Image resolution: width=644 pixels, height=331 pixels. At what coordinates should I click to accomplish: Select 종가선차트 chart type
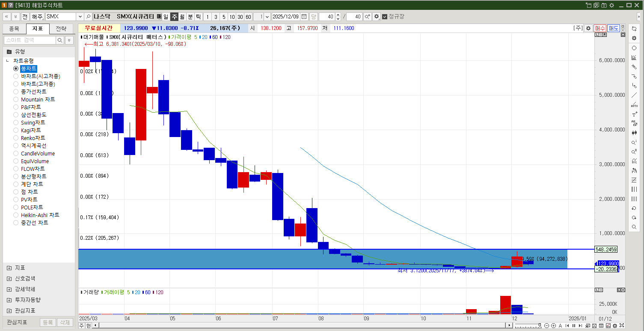click(x=16, y=92)
